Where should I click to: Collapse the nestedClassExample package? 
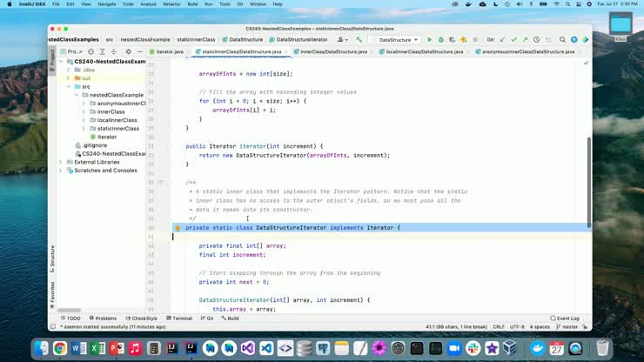76,95
